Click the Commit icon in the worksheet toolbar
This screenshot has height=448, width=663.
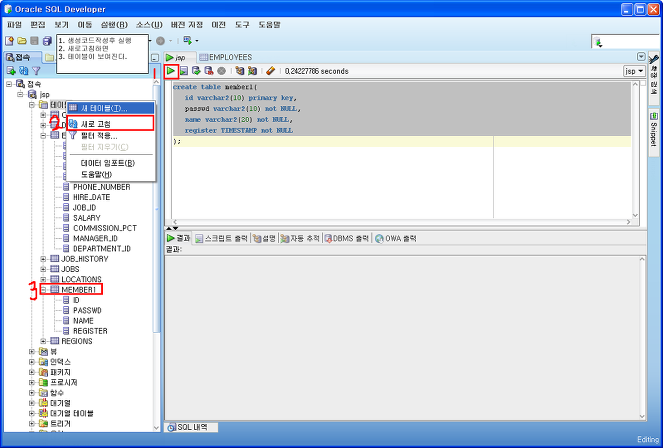tap(196, 71)
